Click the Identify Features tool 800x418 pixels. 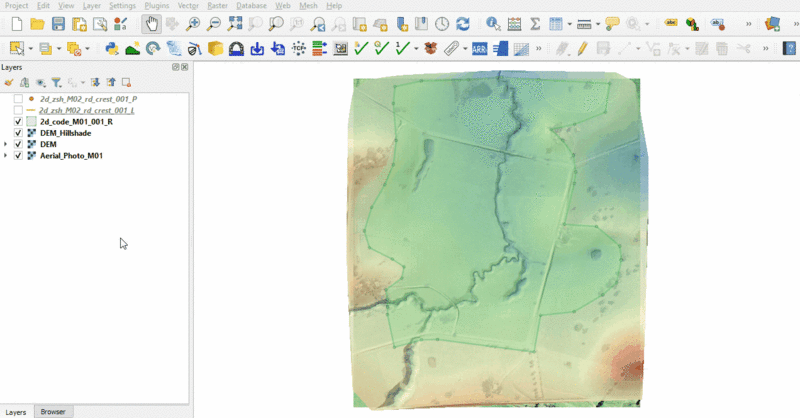[493, 23]
